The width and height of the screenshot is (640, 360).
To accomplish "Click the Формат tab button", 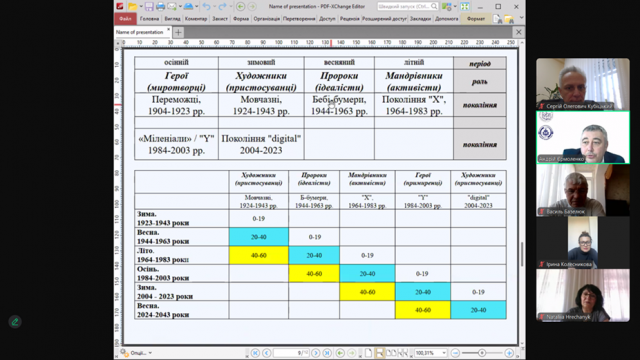I will [476, 19].
